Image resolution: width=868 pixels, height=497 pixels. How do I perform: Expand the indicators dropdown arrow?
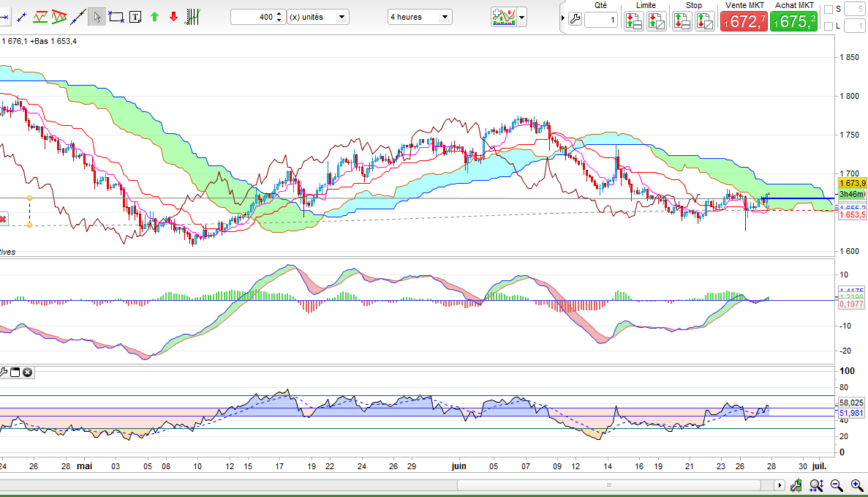tap(521, 17)
